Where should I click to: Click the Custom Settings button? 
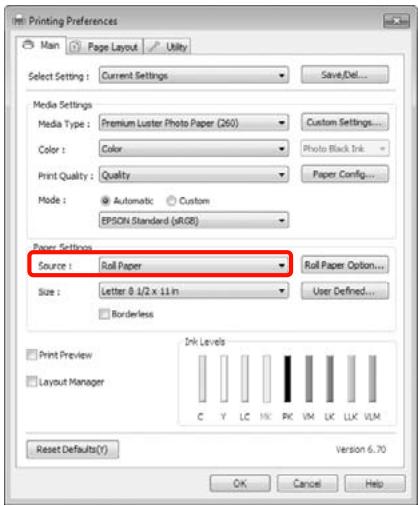click(x=345, y=122)
